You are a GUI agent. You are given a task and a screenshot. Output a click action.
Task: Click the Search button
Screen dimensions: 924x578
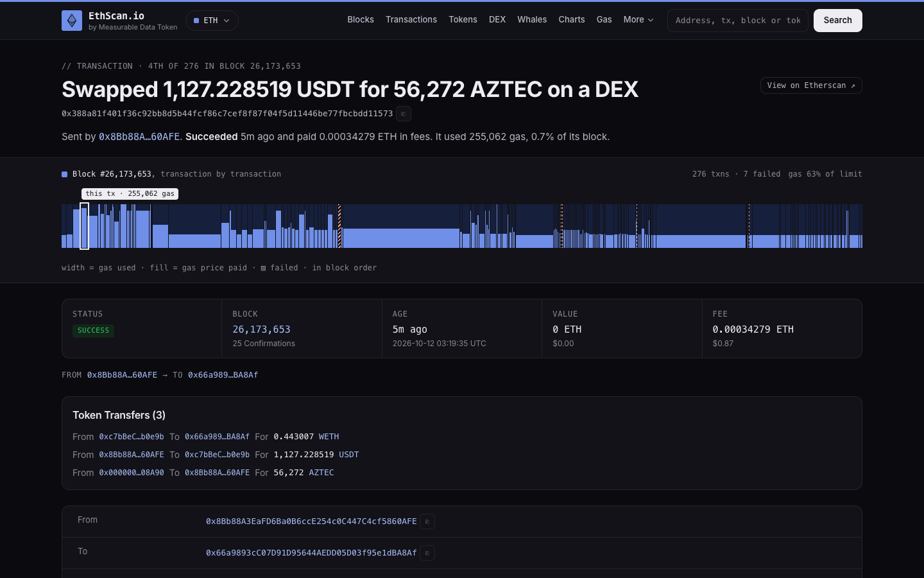[838, 21]
